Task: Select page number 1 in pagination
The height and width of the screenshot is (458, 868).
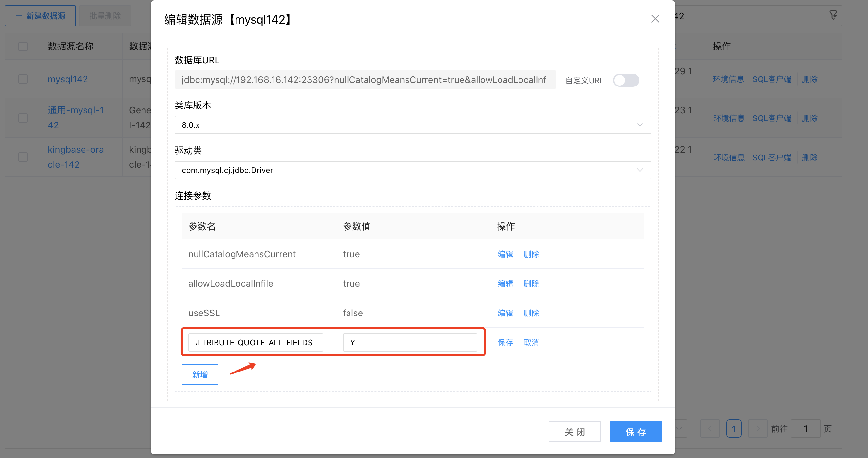Action: tap(734, 428)
